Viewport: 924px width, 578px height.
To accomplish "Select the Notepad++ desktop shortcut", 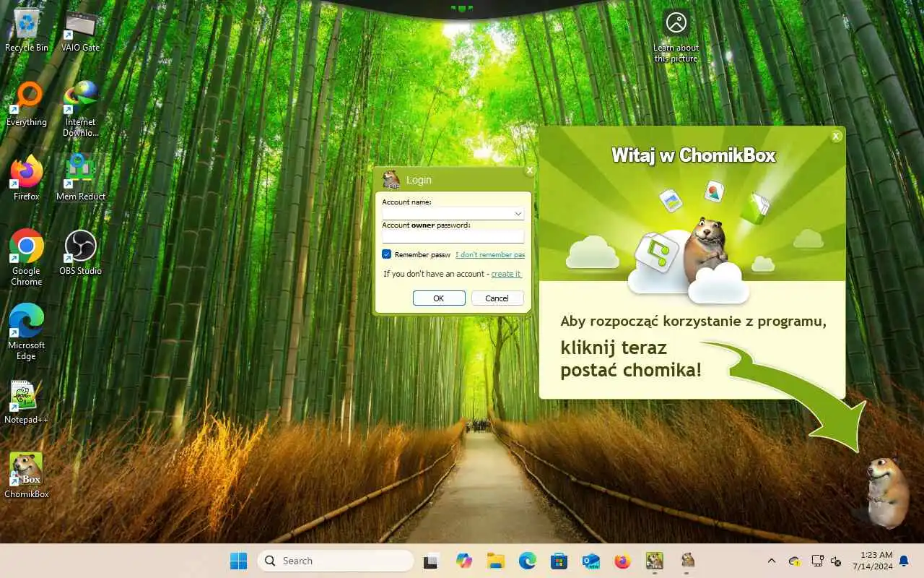I will point(27,402).
